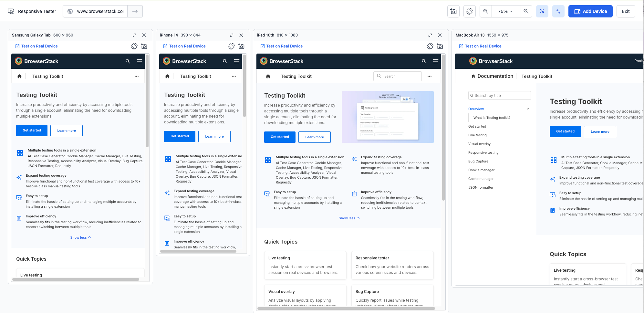
Task: Click the zoom-out magnifier icon
Action: (485, 11)
